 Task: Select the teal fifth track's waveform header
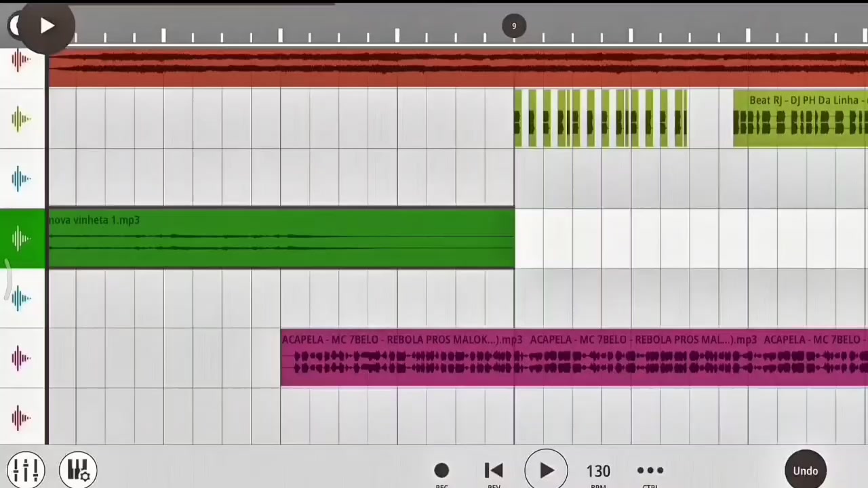(x=22, y=298)
